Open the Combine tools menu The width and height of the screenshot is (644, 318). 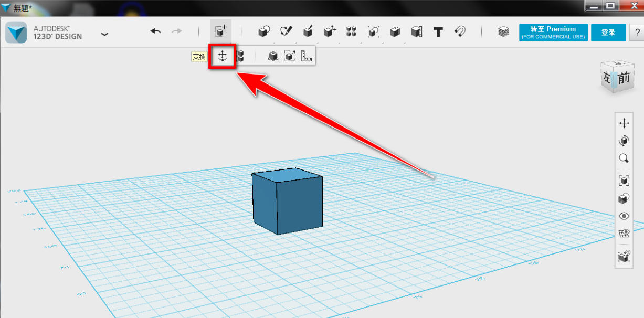coord(395,31)
